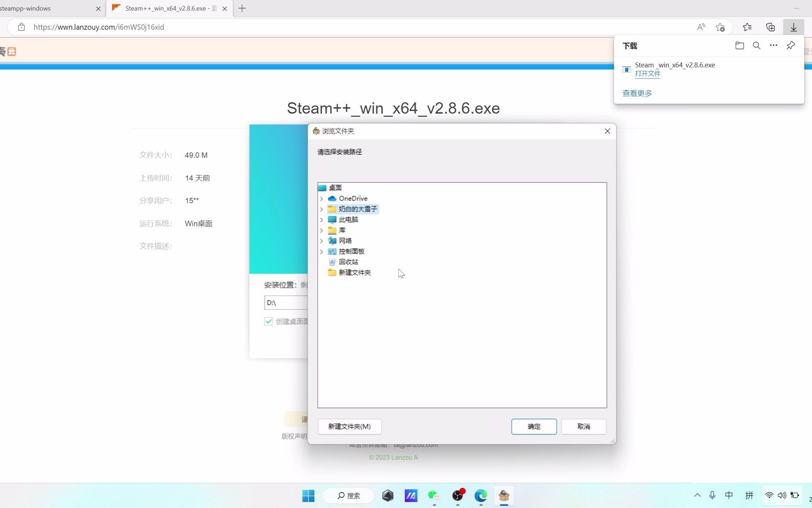Image resolution: width=812 pixels, height=508 pixels.
Task: Click the 打开文件 link
Action: pos(647,74)
